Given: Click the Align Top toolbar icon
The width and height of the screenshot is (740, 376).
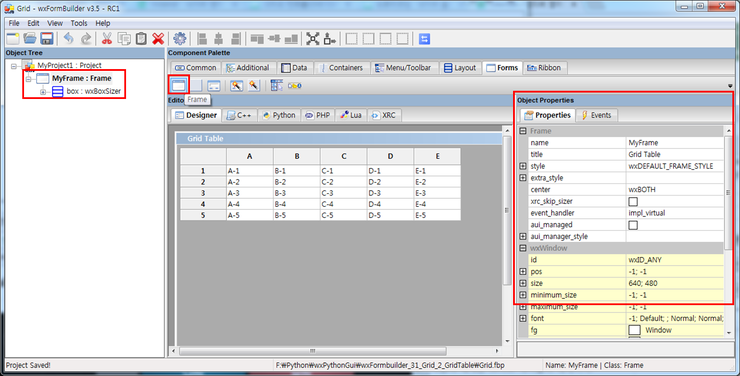Looking at the screenshot, I should coord(257,39).
